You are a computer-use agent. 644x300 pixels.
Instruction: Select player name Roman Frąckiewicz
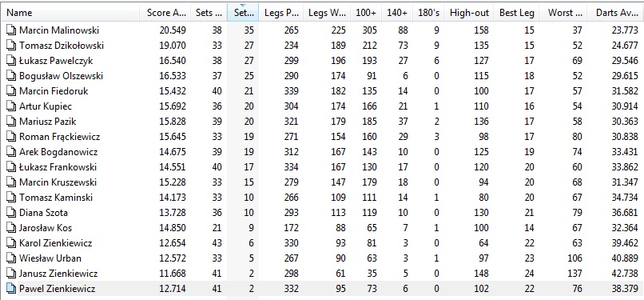click(x=60, y=137)
